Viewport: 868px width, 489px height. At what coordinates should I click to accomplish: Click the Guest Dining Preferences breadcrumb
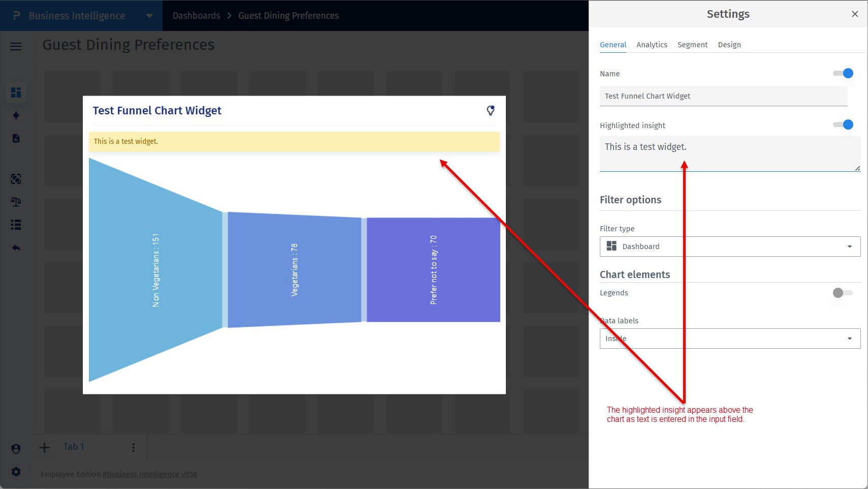288,16
